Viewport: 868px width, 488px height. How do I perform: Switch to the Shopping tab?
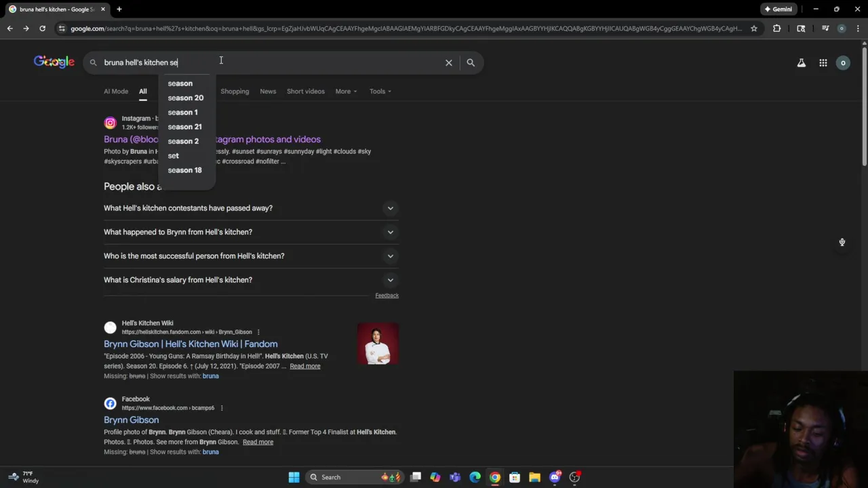point(235,91)
